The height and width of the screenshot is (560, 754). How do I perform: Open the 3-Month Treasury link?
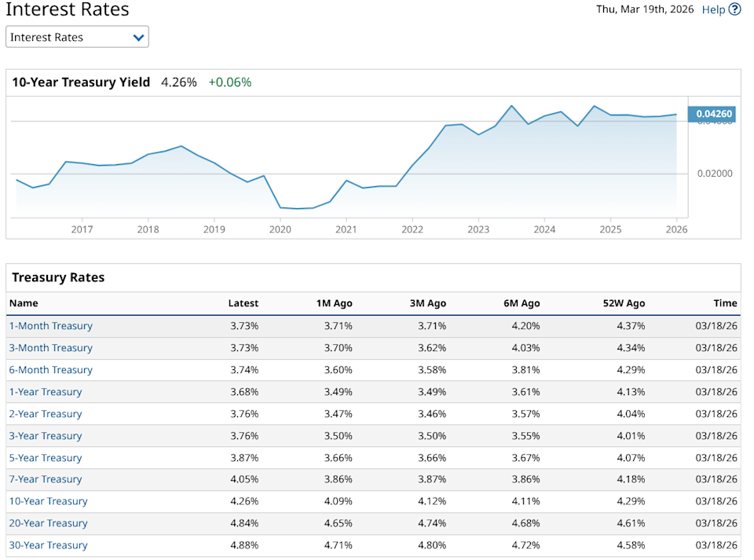50,348
